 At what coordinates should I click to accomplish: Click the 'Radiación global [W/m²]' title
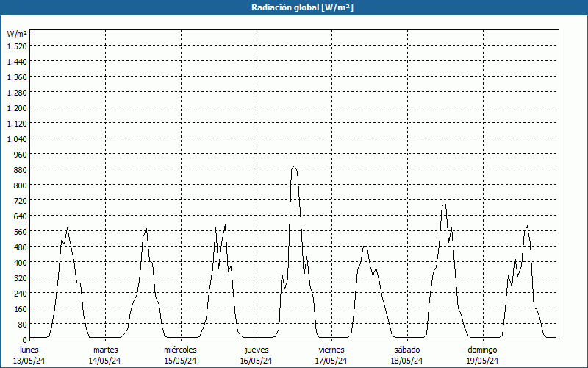pos(302,7)
